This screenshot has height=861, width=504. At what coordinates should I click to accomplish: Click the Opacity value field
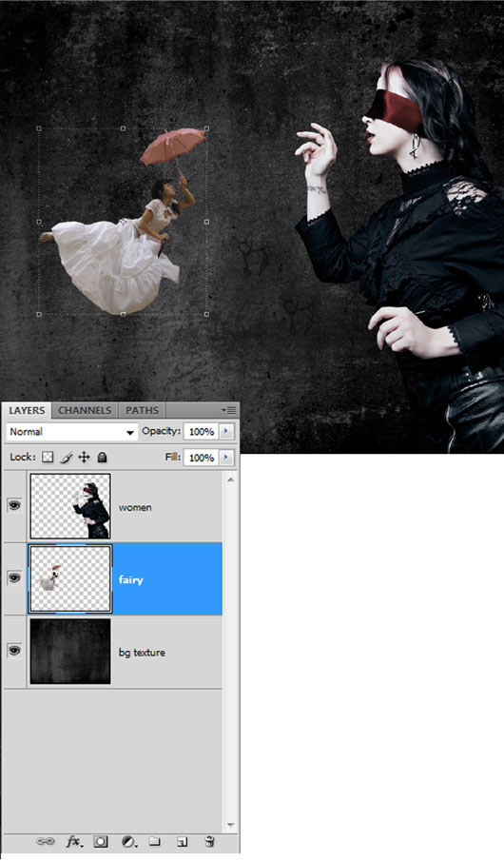pyautogui.click(x=201, y=432)
